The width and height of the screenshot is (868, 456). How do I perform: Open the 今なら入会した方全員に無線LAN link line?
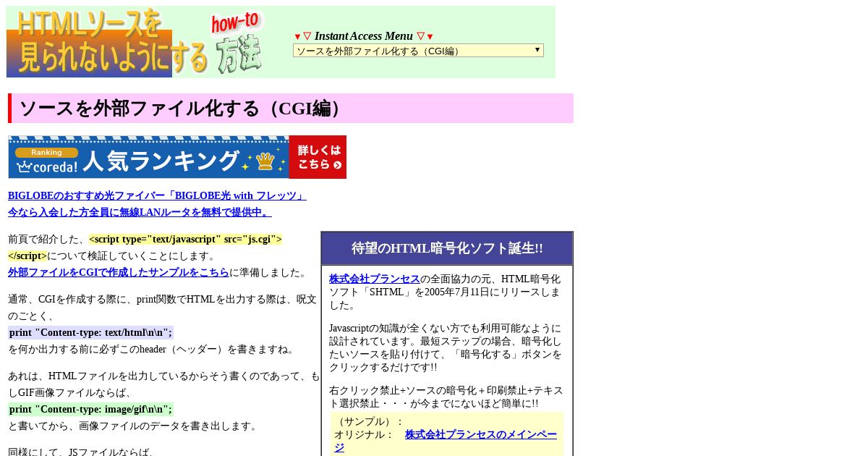pos(140,212)
